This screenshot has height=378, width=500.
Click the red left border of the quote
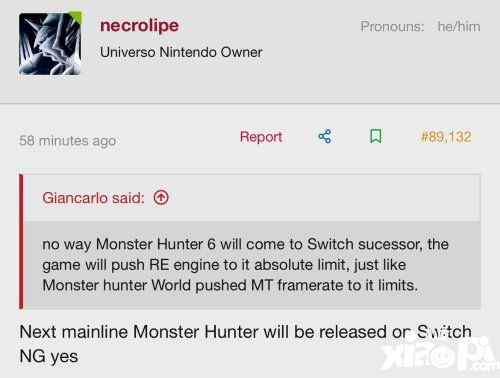point(21,241)
